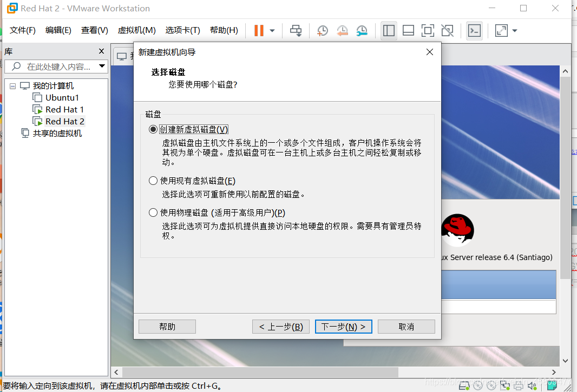Open the 编辑(E) menu
577x392 pixels.
(x=58, y=30)
